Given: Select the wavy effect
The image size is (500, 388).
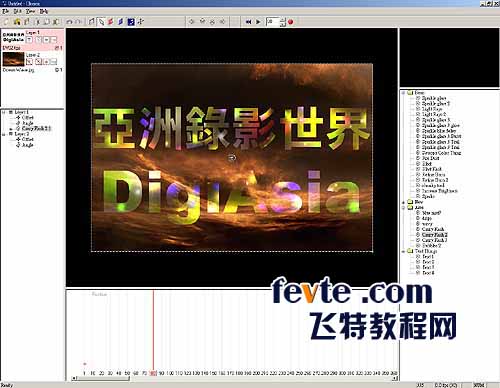Looking at the screenshot, I should click(427, 224).
